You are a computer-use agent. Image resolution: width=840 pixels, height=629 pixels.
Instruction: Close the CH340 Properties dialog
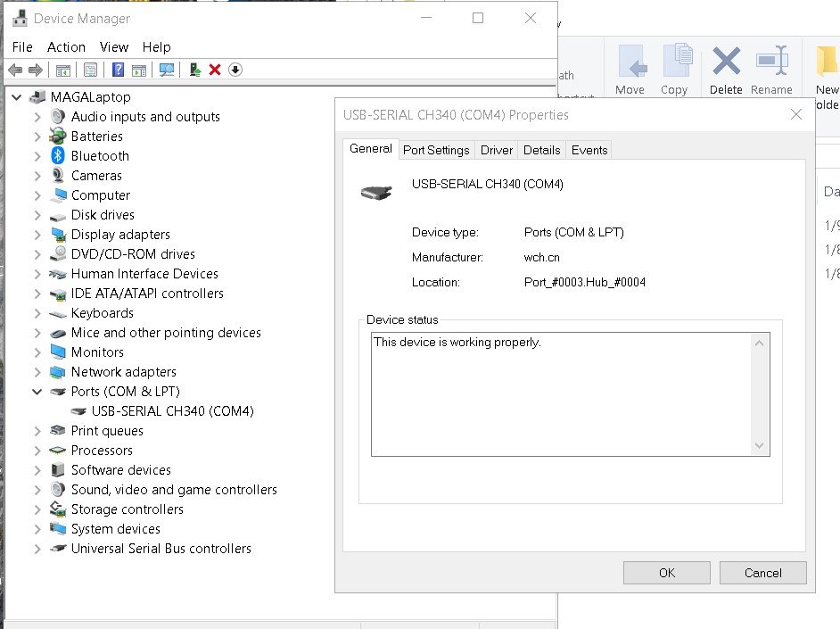coord(796,114)
